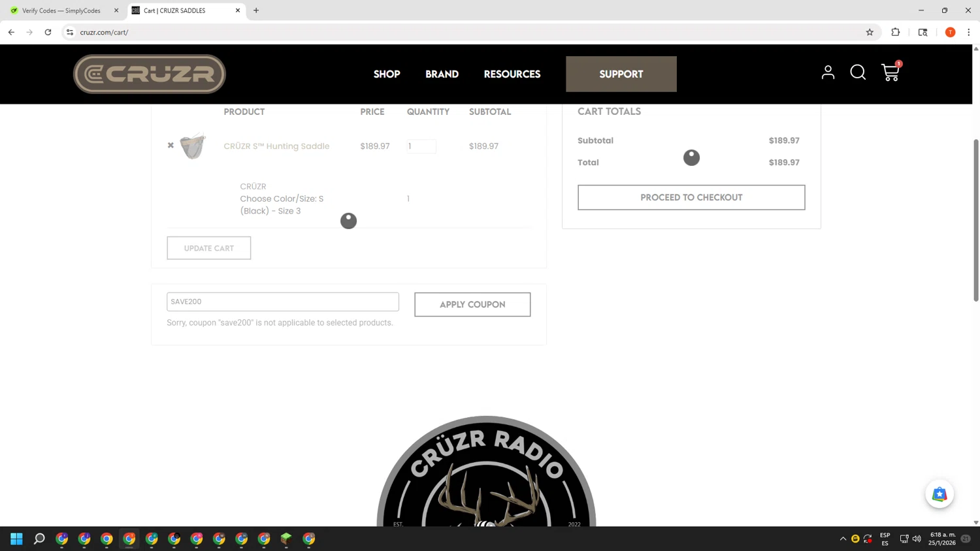Click the "Total" label in cart totals
Screen dimensions: 980x551
588,163
